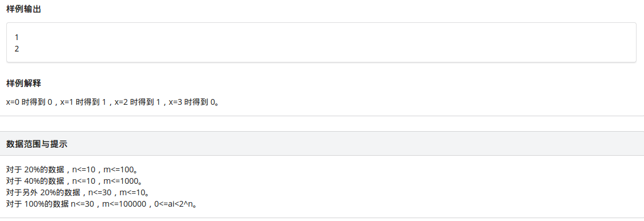
Task: Select output line 2 in sample box
Action: click(17, 49)
